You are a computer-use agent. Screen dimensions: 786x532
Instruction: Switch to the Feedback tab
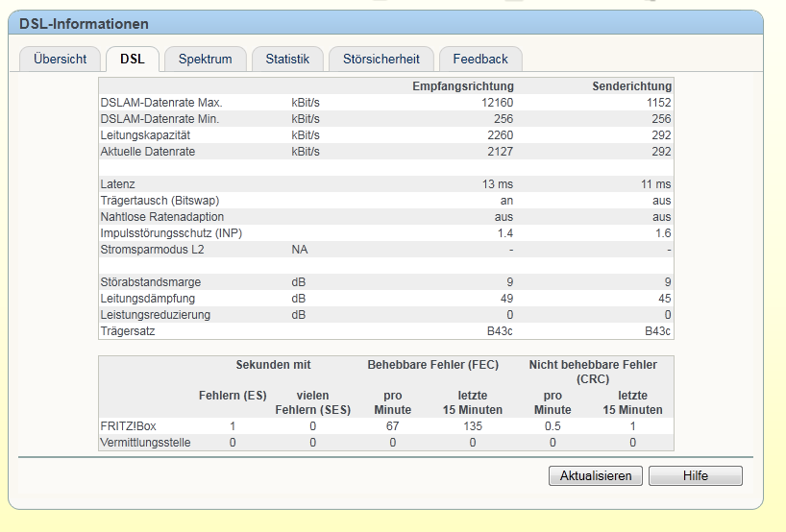click(480, 59)
